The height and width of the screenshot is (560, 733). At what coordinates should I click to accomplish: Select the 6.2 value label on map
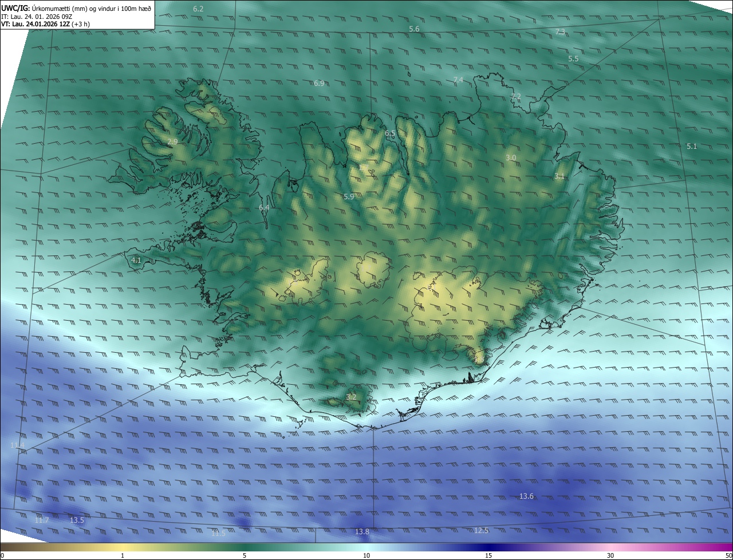tap(198, 9)
